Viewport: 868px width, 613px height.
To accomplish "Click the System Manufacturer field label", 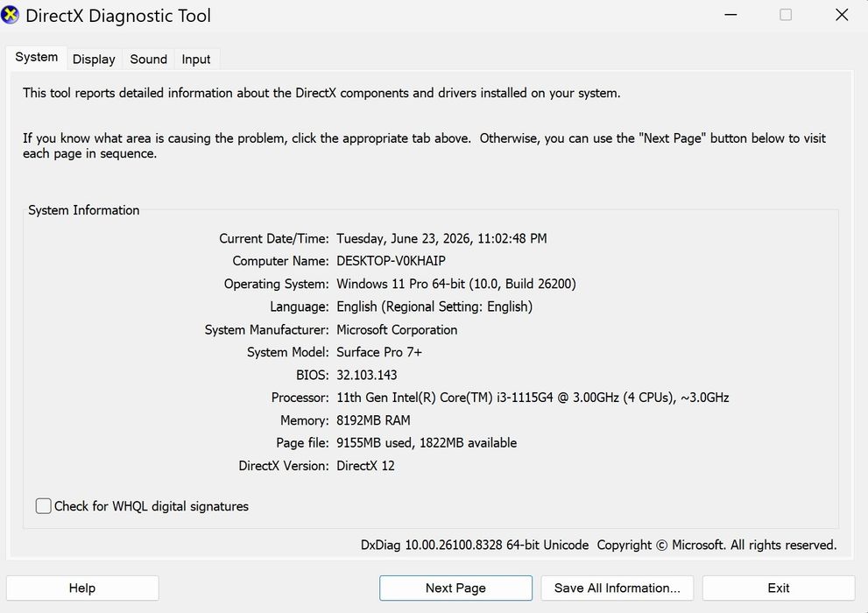I will [267, 330].
